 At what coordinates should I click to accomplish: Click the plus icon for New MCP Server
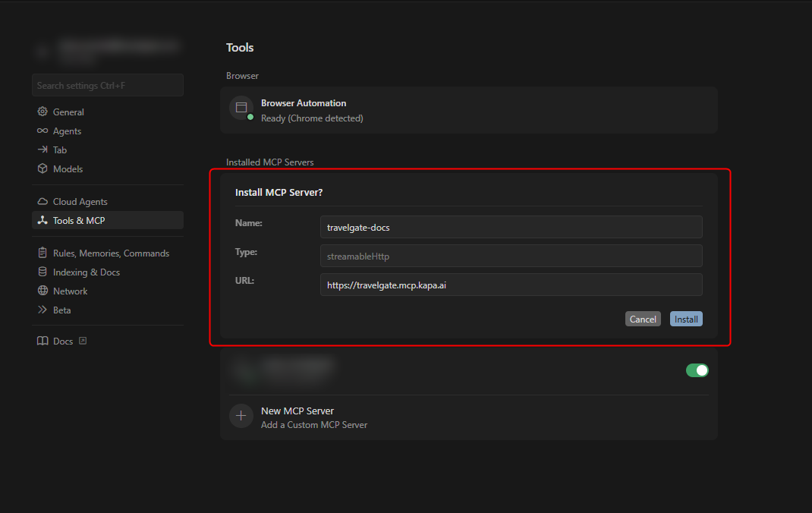coord(241,416)
